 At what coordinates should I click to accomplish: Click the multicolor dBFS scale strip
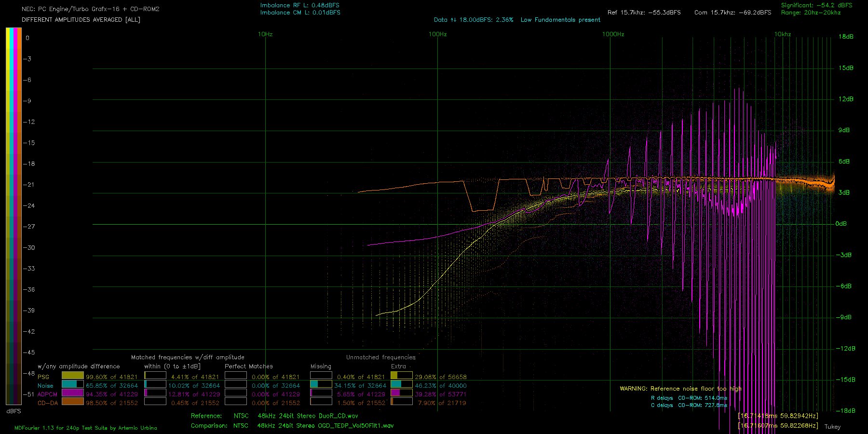pos(14,216)
